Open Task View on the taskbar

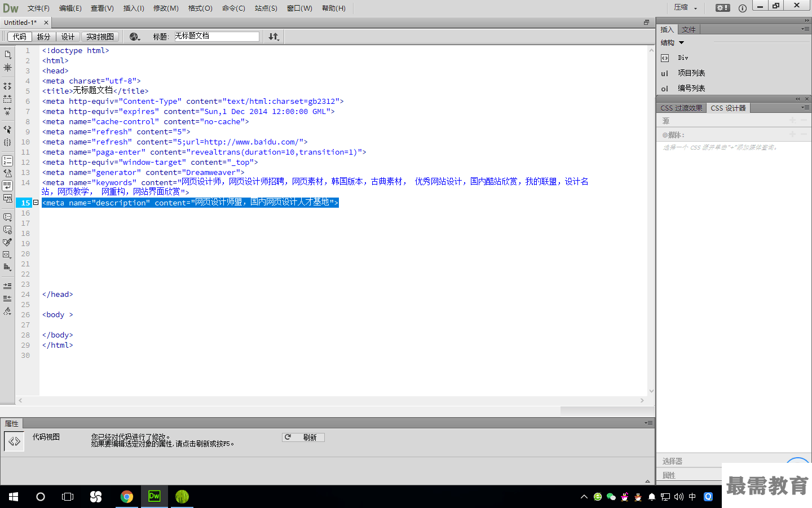click(x=68, y=497)
